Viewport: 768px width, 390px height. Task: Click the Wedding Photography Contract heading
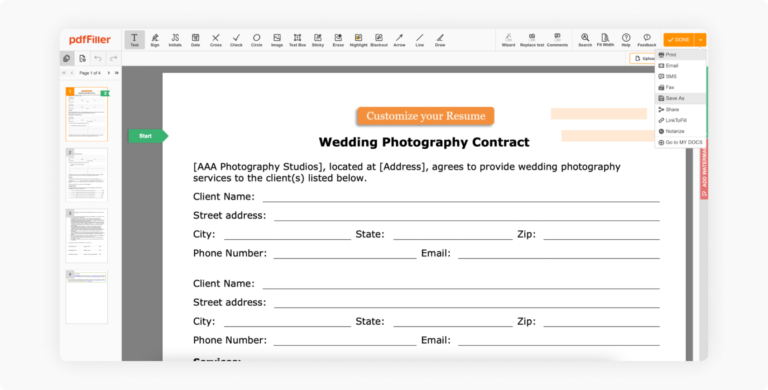coord(424,143)
